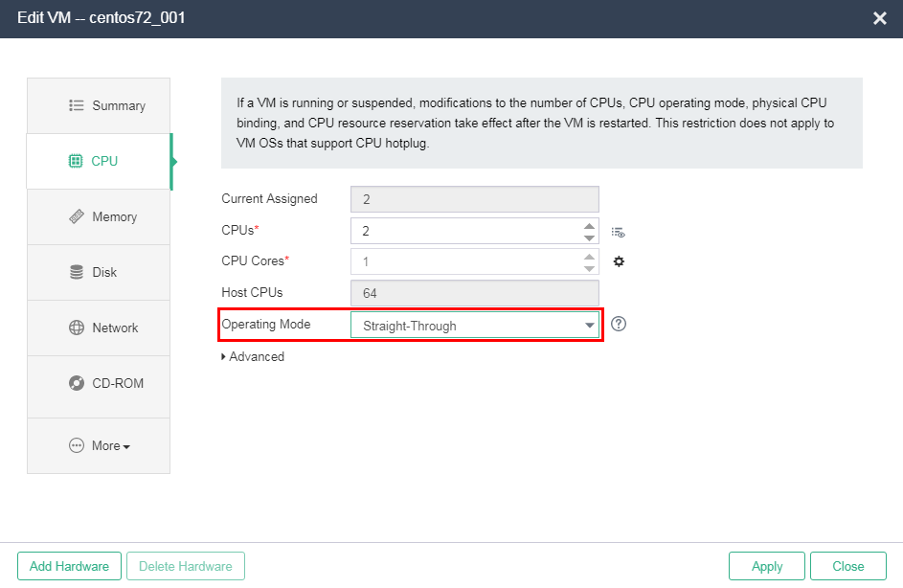
Task: Click the Add Hardware button
Action: [x=69, y=566]
